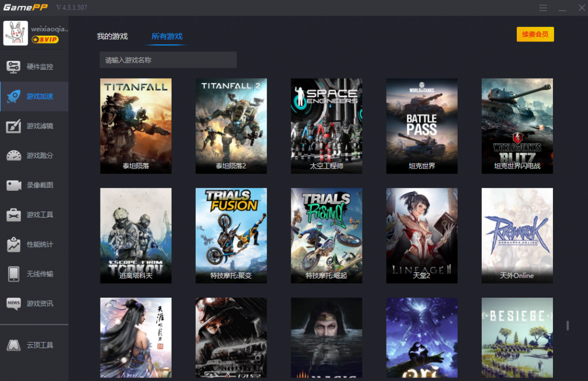Image resolution: width=588 pixels, height=381 pixels.
Task: Click the 硬件监控 sidebar label
Action: (x=40, y=67)
